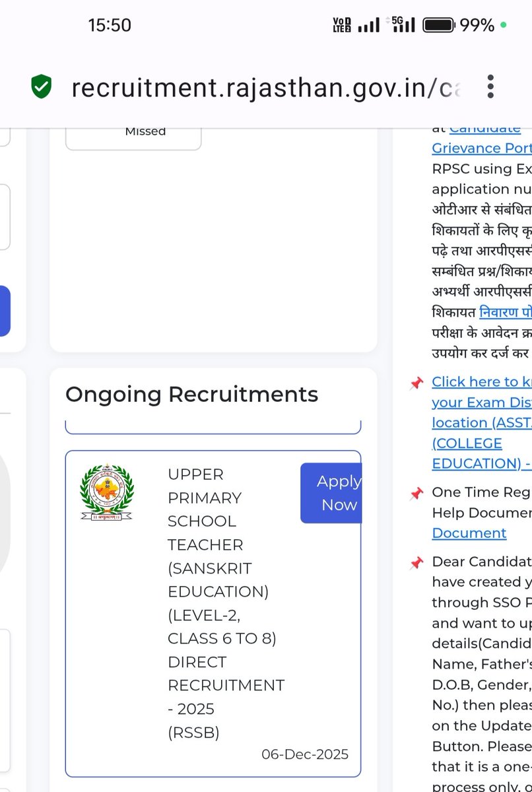532x792 pixels.
Task: Tap the pushpin icon beside Exam District notice
Action: point(416,383)
